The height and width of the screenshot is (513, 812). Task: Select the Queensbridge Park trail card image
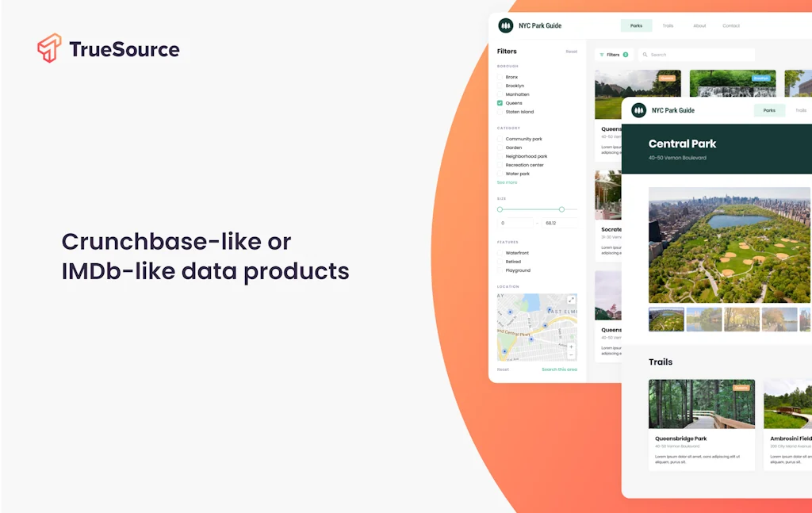[701, 404]
